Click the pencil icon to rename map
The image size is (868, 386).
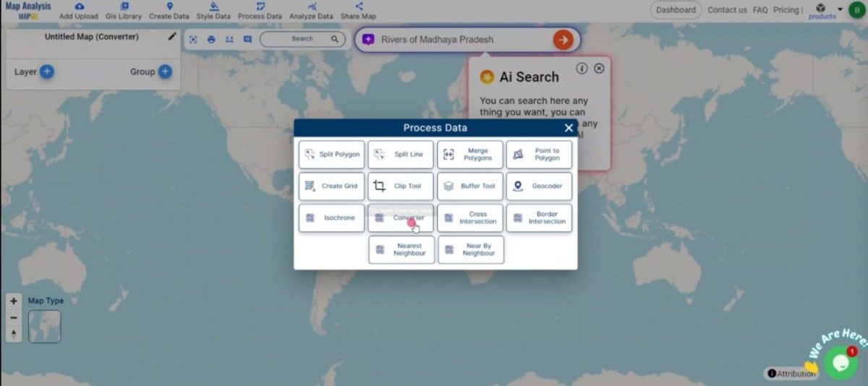(x=172, y=36)
